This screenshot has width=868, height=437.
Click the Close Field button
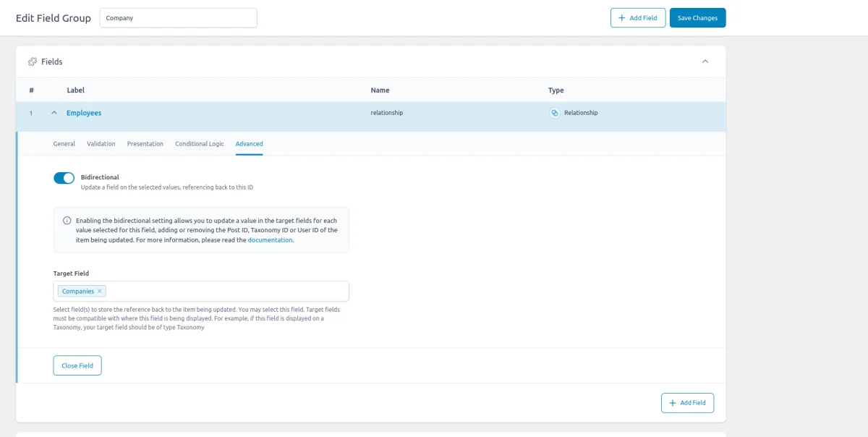pyautogui.click(x=77, y=365)
